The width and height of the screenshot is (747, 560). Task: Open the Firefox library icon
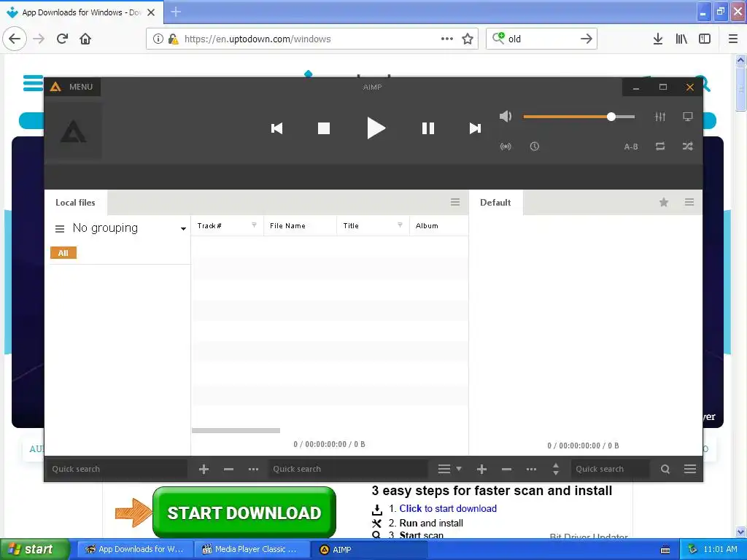(x=681, y=39)
